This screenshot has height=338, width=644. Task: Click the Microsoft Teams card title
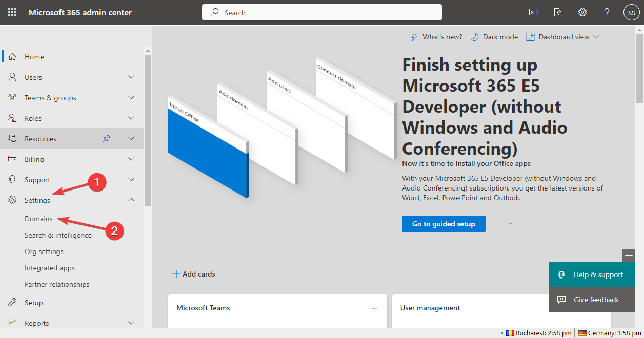(203, 308)
